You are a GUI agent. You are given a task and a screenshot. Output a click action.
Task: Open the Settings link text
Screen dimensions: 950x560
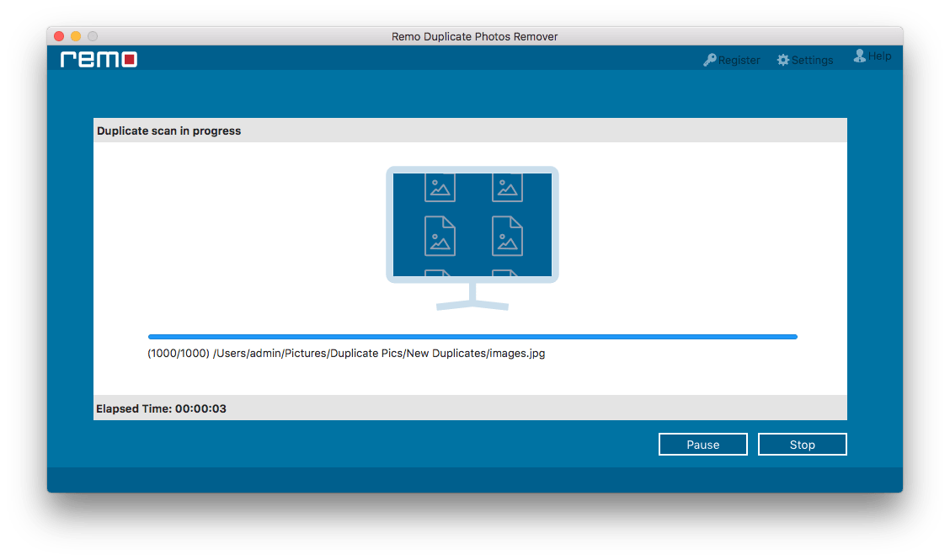click(812, 60)
